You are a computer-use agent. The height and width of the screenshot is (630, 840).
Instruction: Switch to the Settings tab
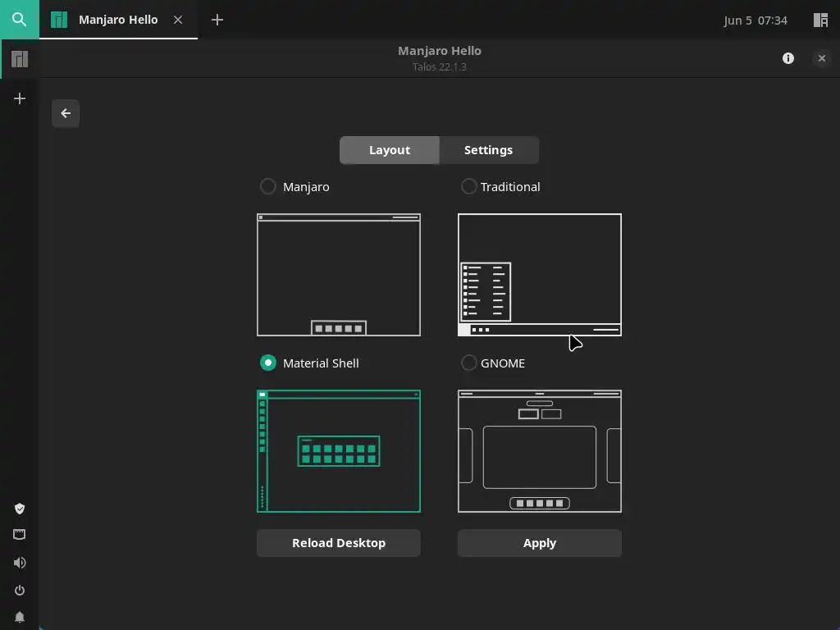[x=489, y=150]
